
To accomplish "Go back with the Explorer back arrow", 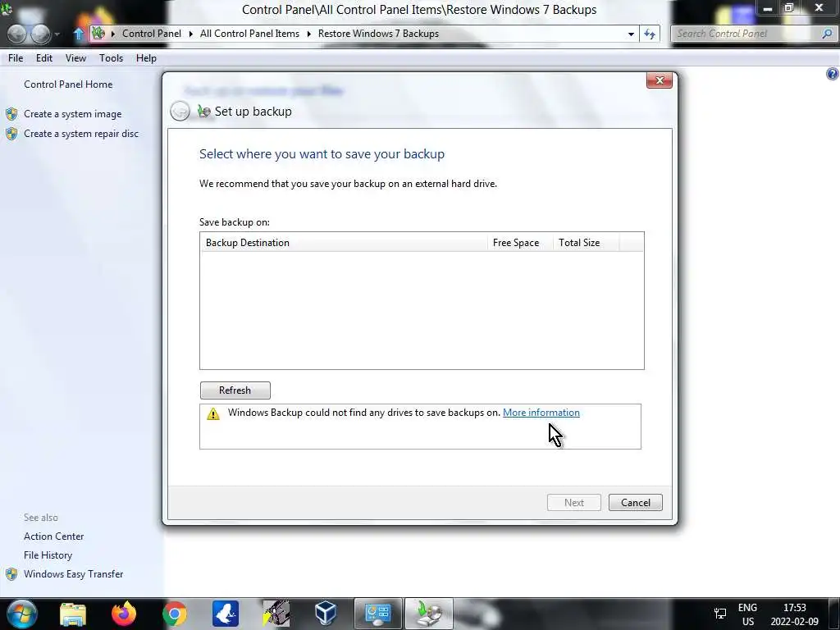I will point(17,34).
